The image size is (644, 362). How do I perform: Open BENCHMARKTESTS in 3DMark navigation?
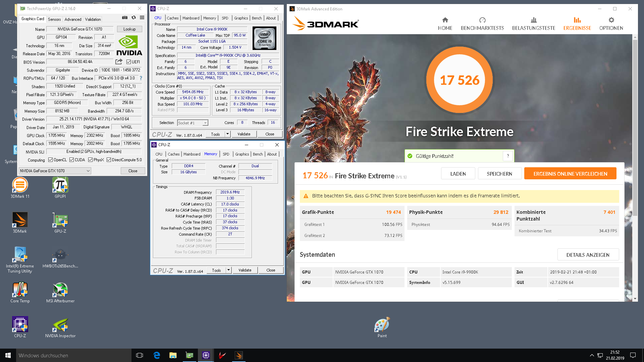pos(482,24)
